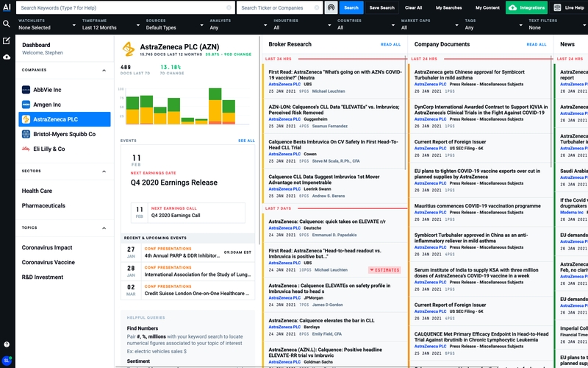
Task: Click the green Integrations button
Action: tap(526, 7)
